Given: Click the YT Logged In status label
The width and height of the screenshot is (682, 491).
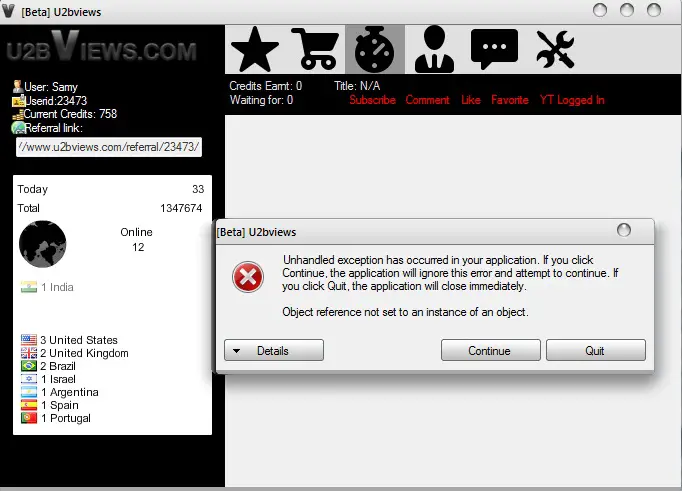Looking at the screenshot, I should pos(572,100).
